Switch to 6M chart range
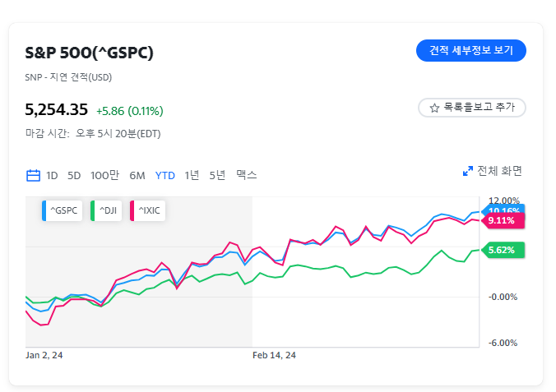Image resolution: width=556 pixels, height=392 pixels. click(137, 175)
